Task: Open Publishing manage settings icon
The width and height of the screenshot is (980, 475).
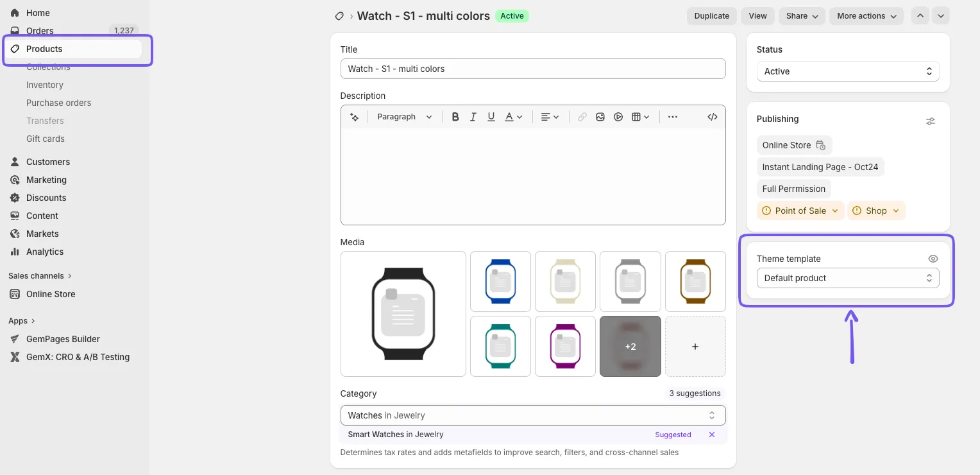Action: (931, 121)
